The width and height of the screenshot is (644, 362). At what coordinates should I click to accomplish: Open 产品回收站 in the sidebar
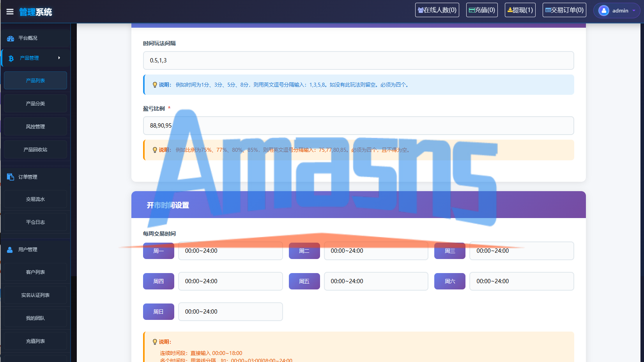tap(35, 149)
